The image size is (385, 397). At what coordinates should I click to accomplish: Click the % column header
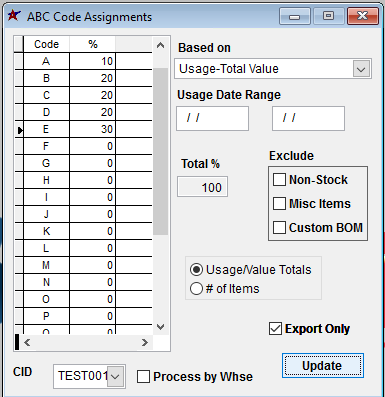click(93, 44)
